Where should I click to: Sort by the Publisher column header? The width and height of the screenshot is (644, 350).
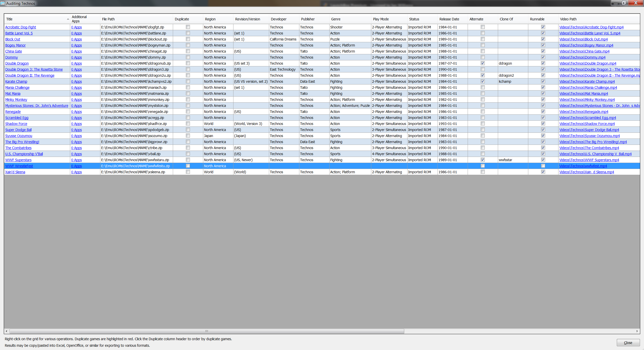(314, 19)
